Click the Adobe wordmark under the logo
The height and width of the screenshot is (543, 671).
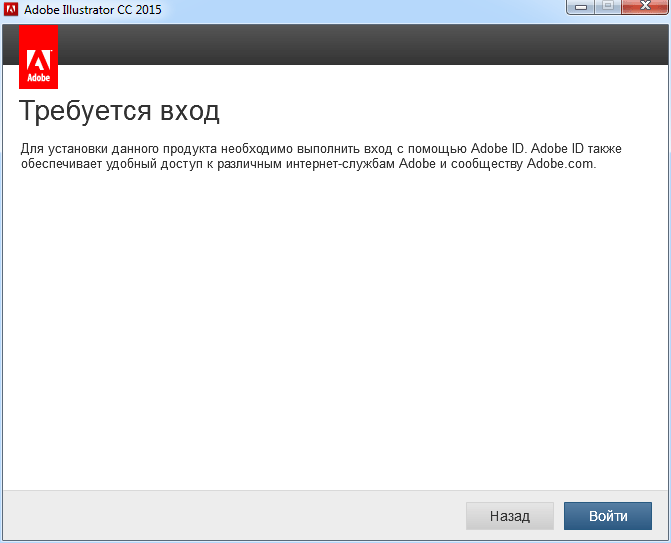(38, 77)
